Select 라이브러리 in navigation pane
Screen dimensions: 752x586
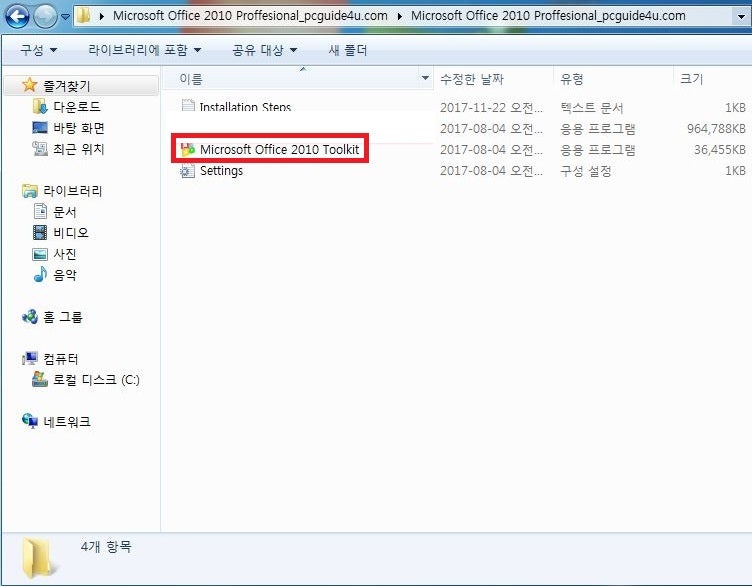point(73,191)
